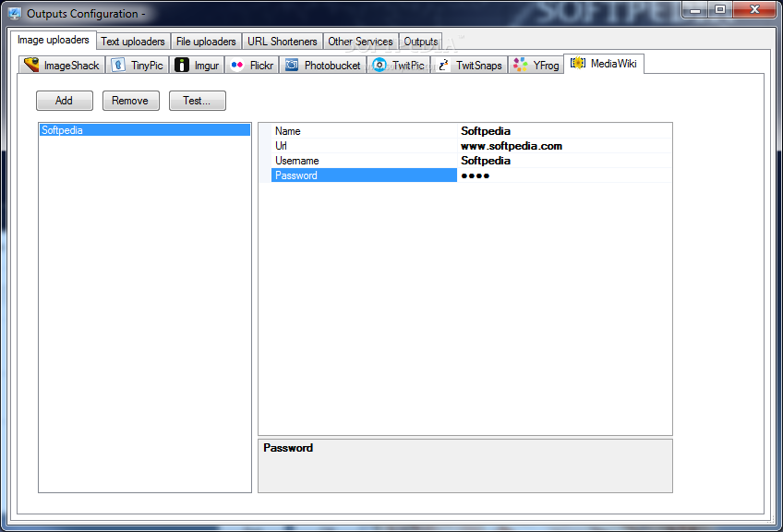Edit the Username value Softpedia
Viewport: 783px width, 532px height.
[565, 161]
